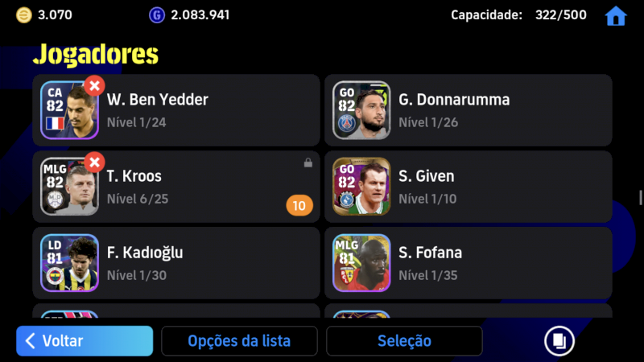Tap the lock icon on T. Kroos
The image size is (644, 362).
(308, 162)
